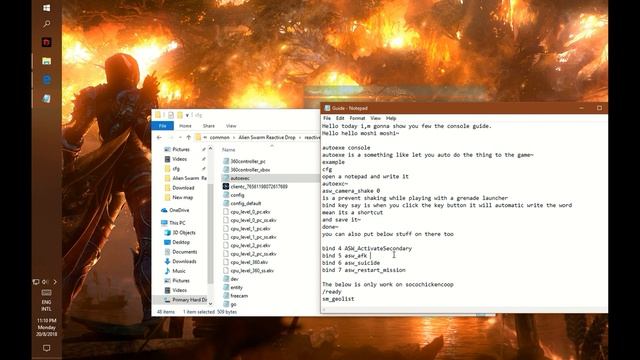The width and height of the screenshot is (640, 360).
Task: Click the taskbar clock showing 11:10 PM
Action: (x=47, y=327)
